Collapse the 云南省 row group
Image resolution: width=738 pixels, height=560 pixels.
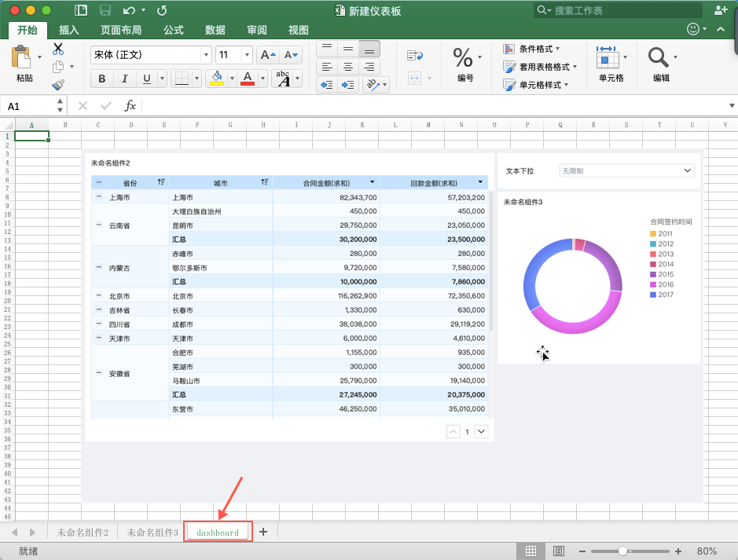click(99, 225)
